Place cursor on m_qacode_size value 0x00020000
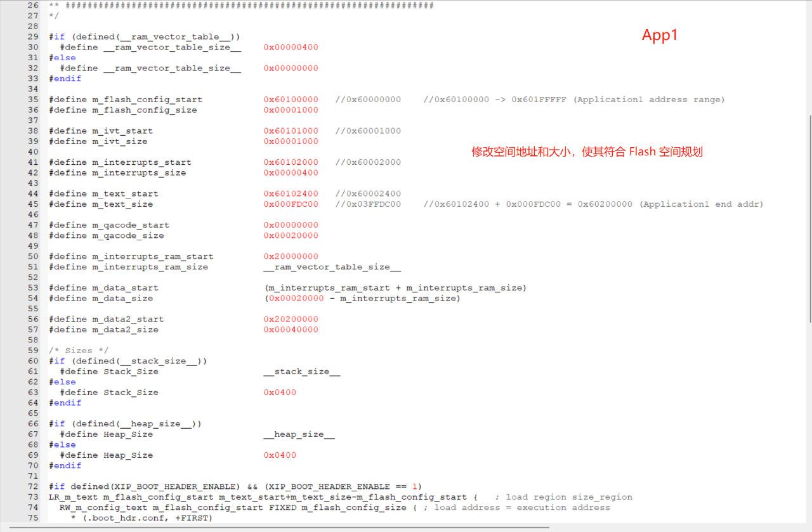 coord(291,236)
